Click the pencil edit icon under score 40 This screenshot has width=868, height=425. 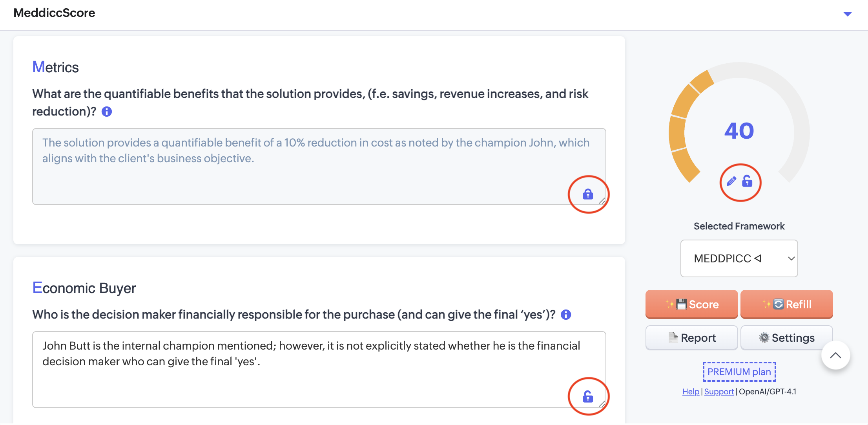click(731, 181)
